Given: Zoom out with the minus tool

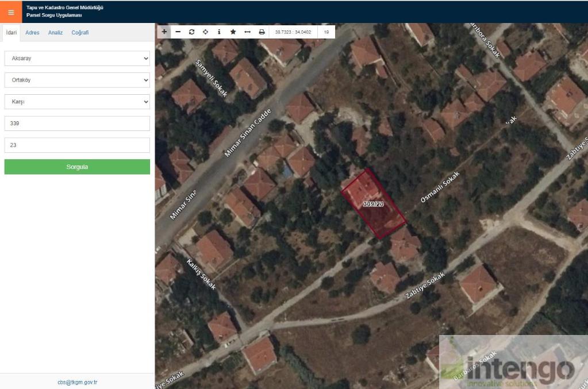Looking at the screenshot, I should tap(178, 32).
